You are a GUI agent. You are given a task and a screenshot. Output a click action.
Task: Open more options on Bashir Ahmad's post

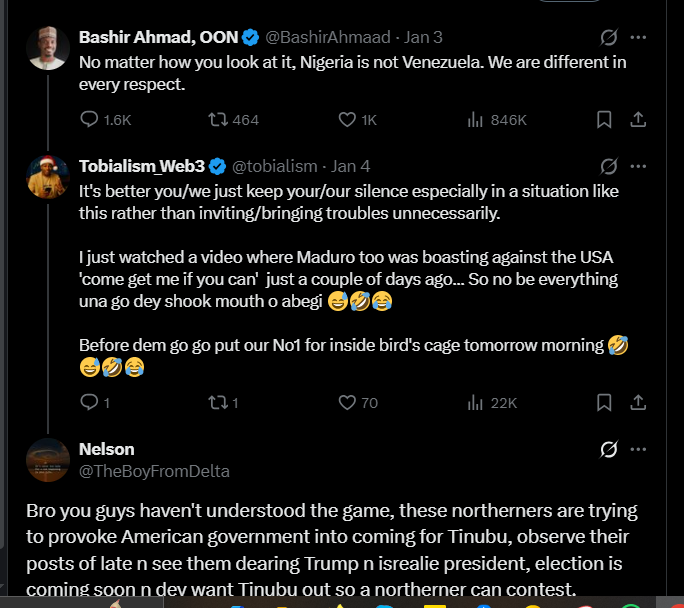click(638, 37)
